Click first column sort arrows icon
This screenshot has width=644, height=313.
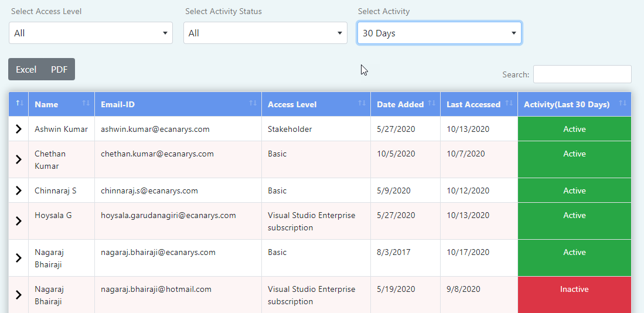tap(20, 103)
